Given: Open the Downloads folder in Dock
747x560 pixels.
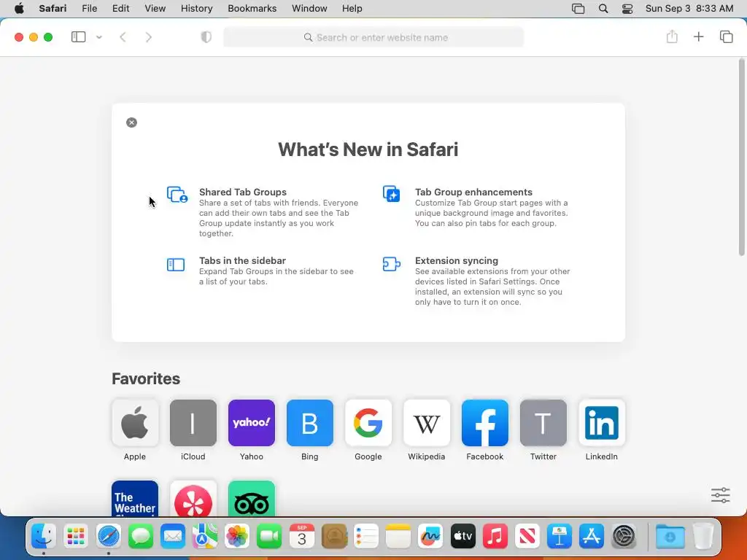Looking at the screenshot, I should [x=670, y=536].
